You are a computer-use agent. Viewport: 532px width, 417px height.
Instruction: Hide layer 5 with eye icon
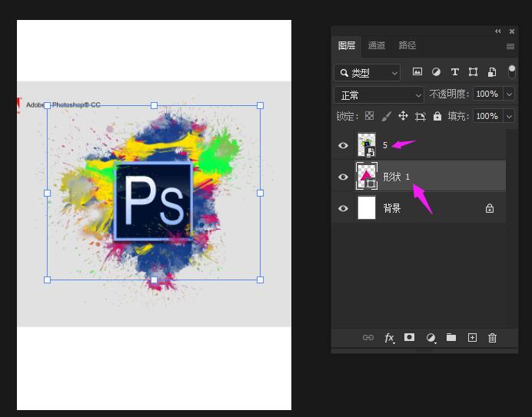point(343,145)
